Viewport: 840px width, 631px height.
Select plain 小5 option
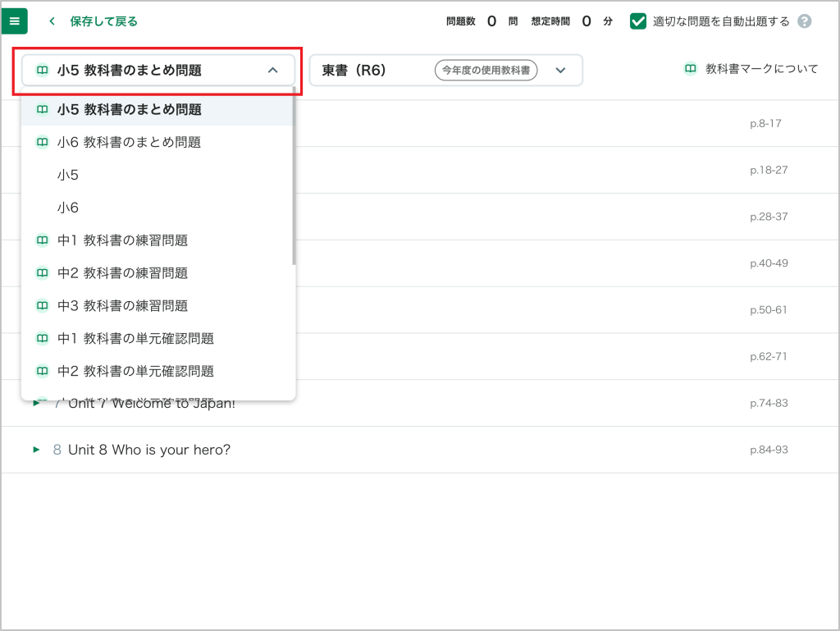[157, 175]
